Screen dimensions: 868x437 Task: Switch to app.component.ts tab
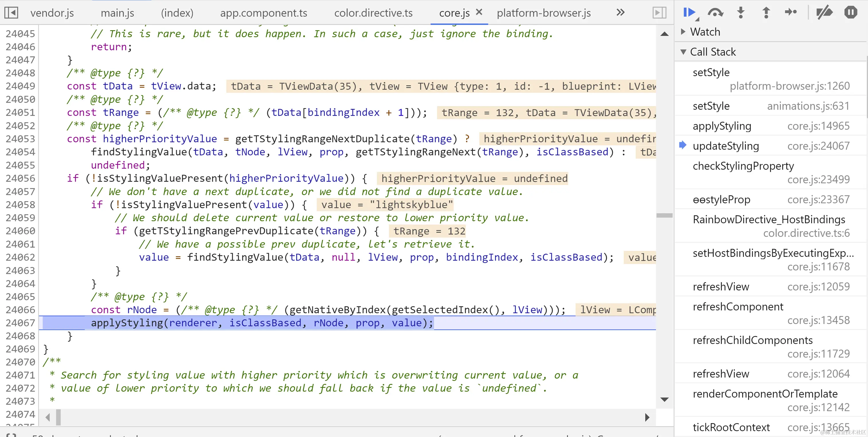[x=263, y=13]
